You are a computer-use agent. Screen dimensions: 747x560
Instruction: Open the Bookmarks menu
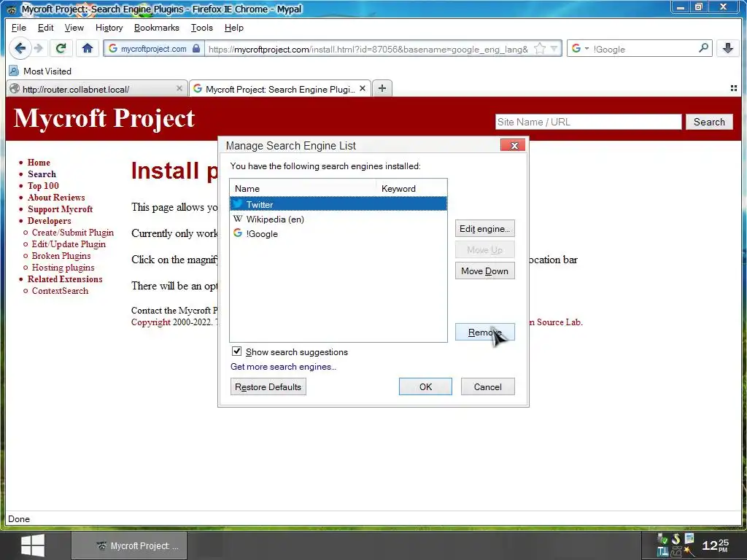(157, 28)
